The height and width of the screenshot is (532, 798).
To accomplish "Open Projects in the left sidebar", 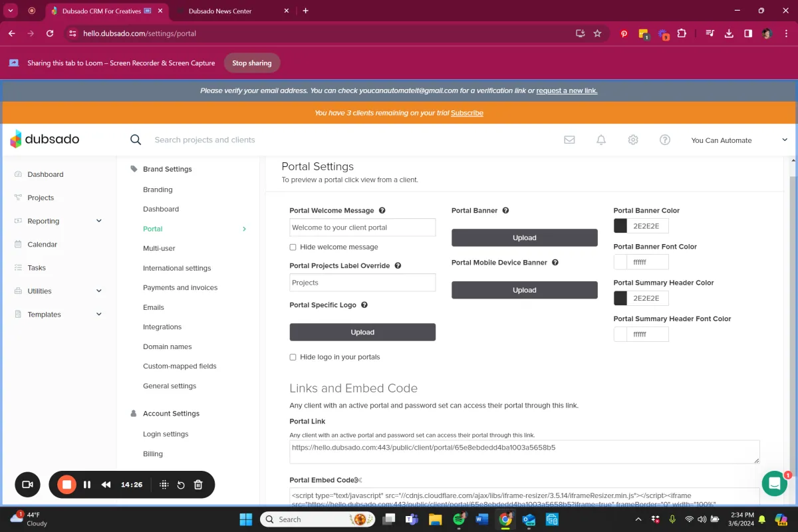I will (x=41, y=198).
